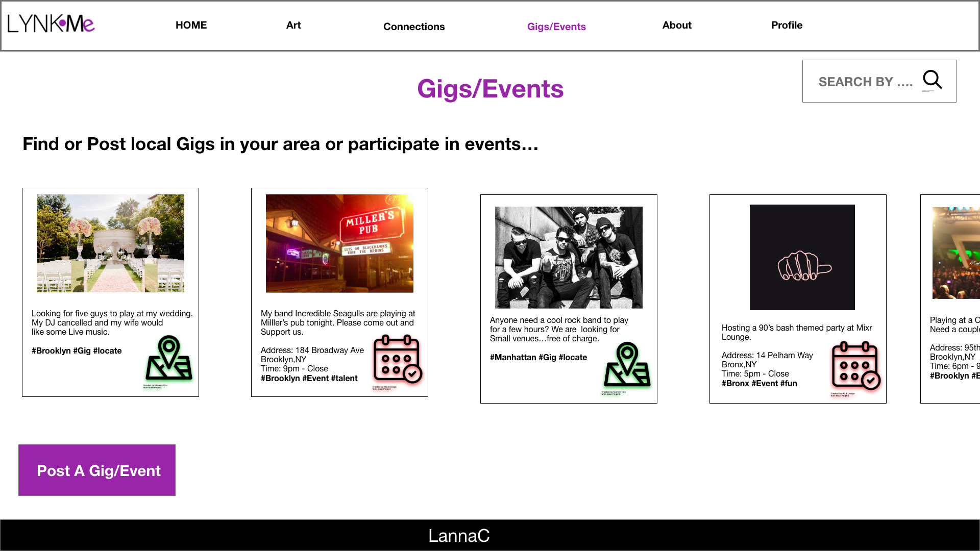Click the magnifying glass search icon
This screenshot has width=980, height=551.
932,80
